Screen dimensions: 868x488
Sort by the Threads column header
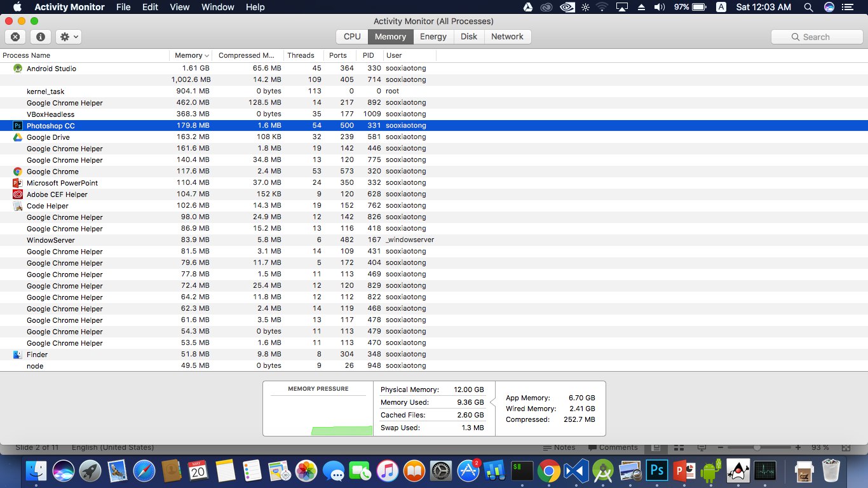302,55
